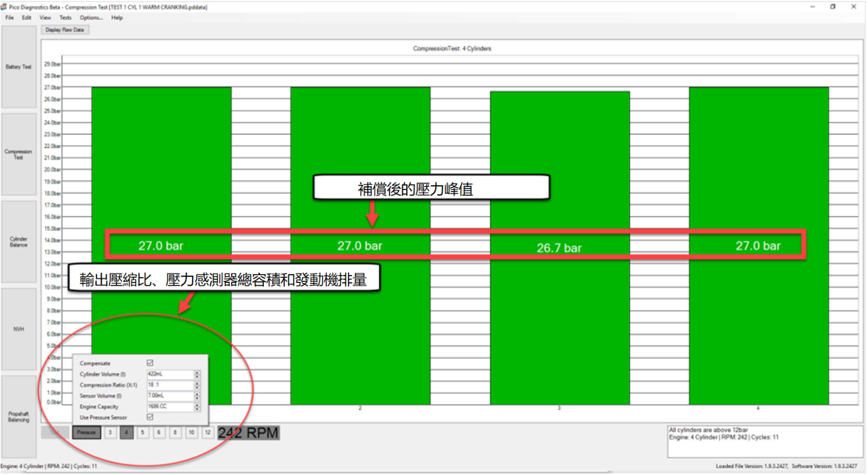
Task: Click the third cylinder's 26.7 bar bar
Action: 559,248
